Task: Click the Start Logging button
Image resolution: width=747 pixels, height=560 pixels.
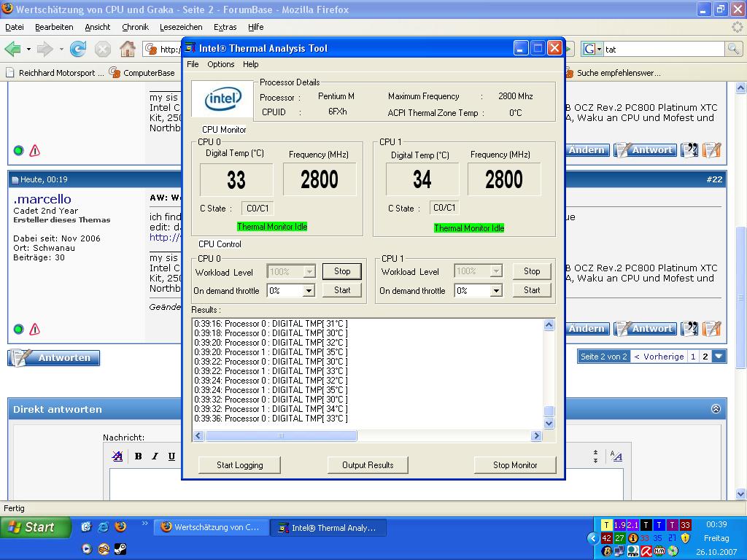Action: [x=239, y=465]
